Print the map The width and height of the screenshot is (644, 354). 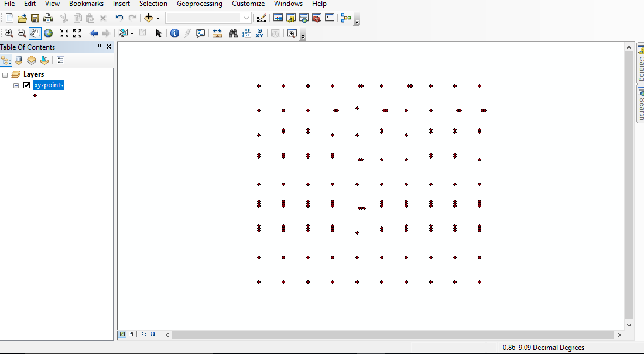click(48, 18)
